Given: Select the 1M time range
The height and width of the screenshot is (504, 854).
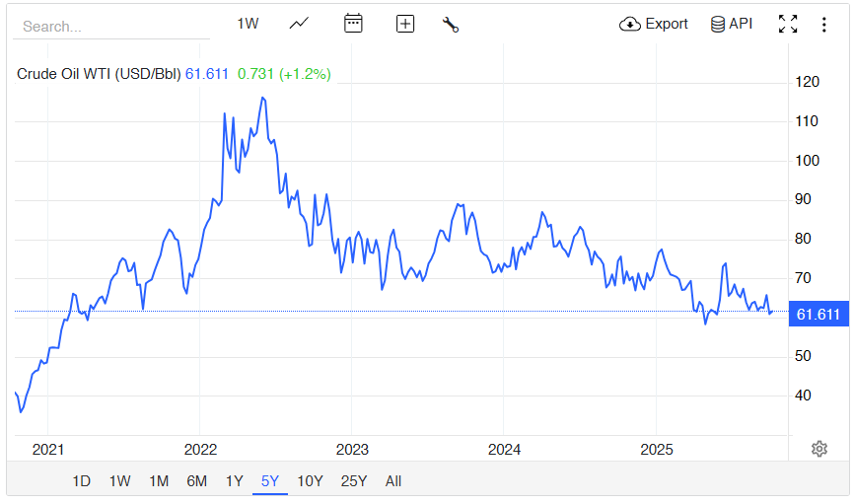Looking at the screenshot, I should (x=158, y=481).
